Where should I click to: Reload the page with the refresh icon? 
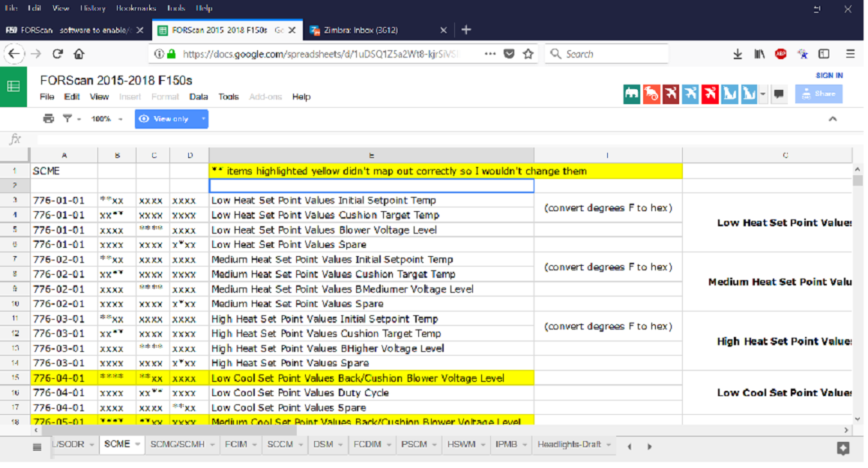click(57, 54)
